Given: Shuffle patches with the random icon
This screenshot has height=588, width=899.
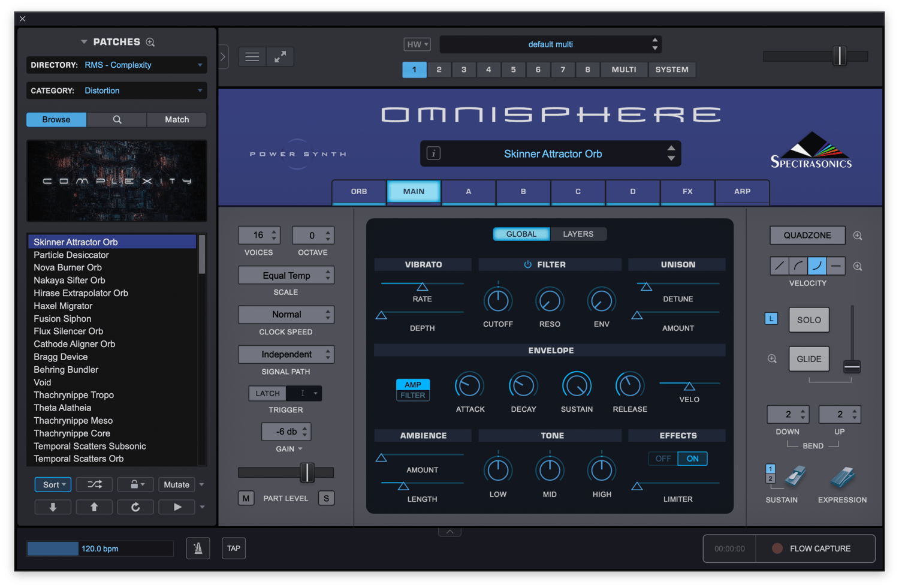Looking at the screenshot, I should pos(95,484).
